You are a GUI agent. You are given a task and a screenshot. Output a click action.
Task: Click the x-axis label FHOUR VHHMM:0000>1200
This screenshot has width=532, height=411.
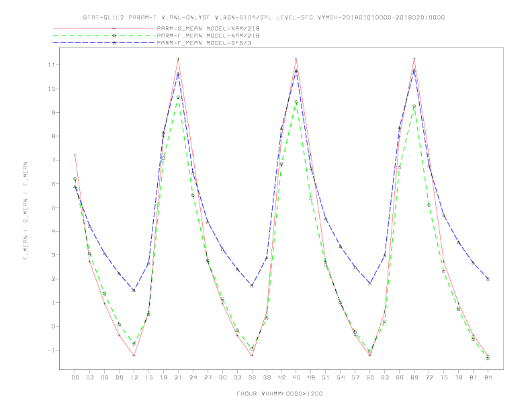pyautogui.click(x=279, y=394)
